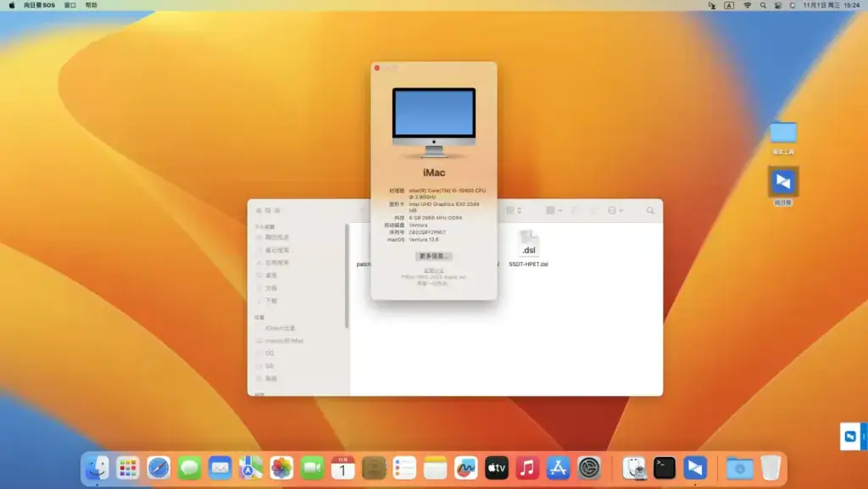The width and height of the screenshot is (868, 489).
Task: Open the regulatory link in About window
Action: click(433, 270)
